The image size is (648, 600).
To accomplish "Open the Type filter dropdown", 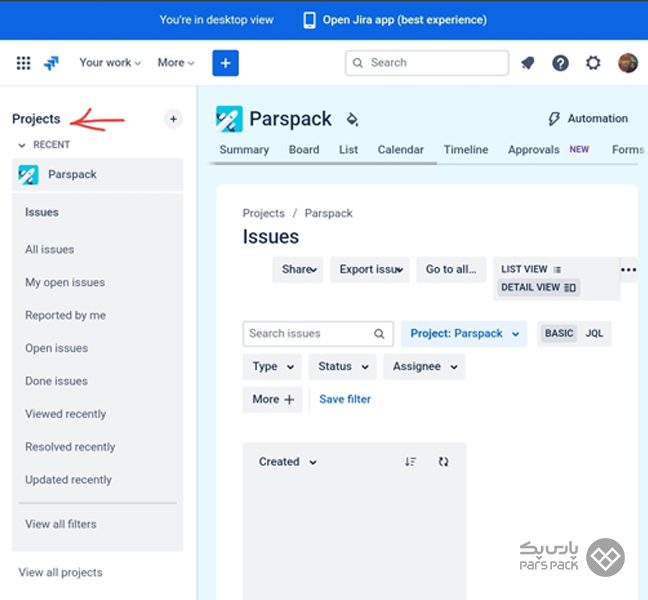I will [x=272, y=367].
